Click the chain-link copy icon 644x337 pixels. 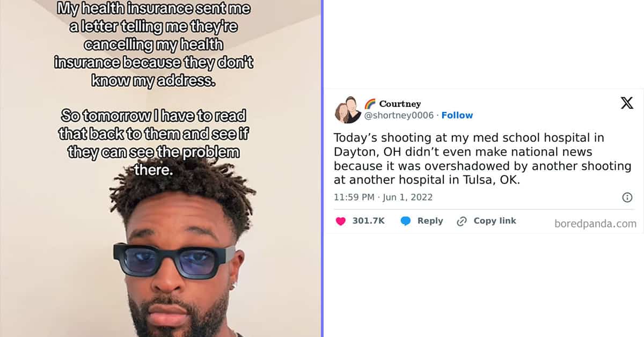pyautogui.click(x=462, y=221)
